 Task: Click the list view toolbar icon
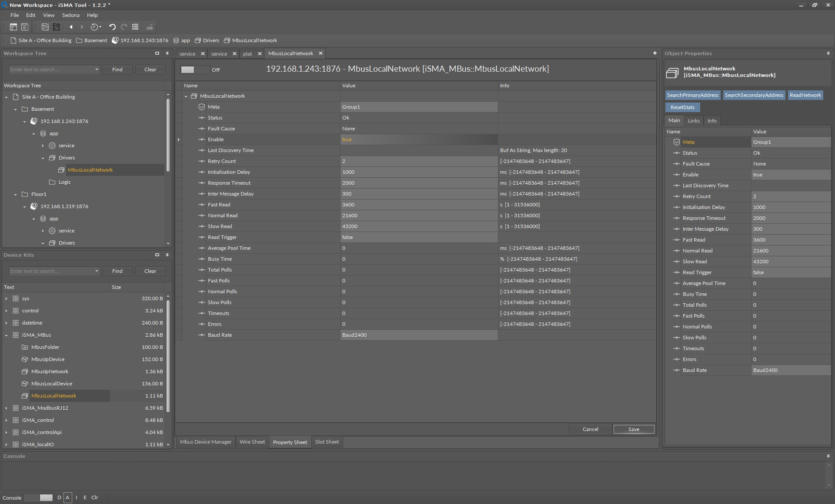coord(135,27)
